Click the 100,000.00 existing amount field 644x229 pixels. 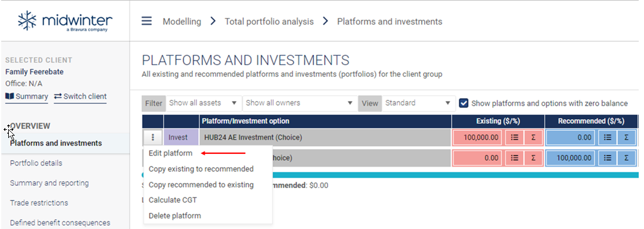coord(478,137)
